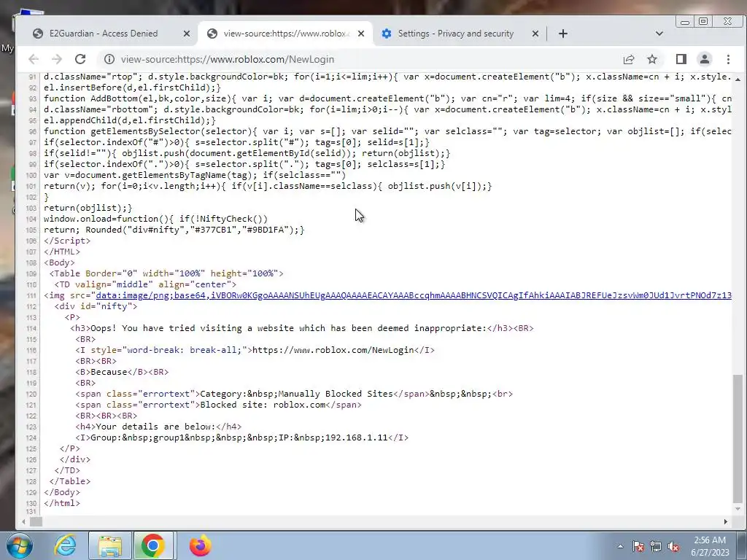Share this page icon
This screenshot has height=560, width=747.
click(629, 59)
